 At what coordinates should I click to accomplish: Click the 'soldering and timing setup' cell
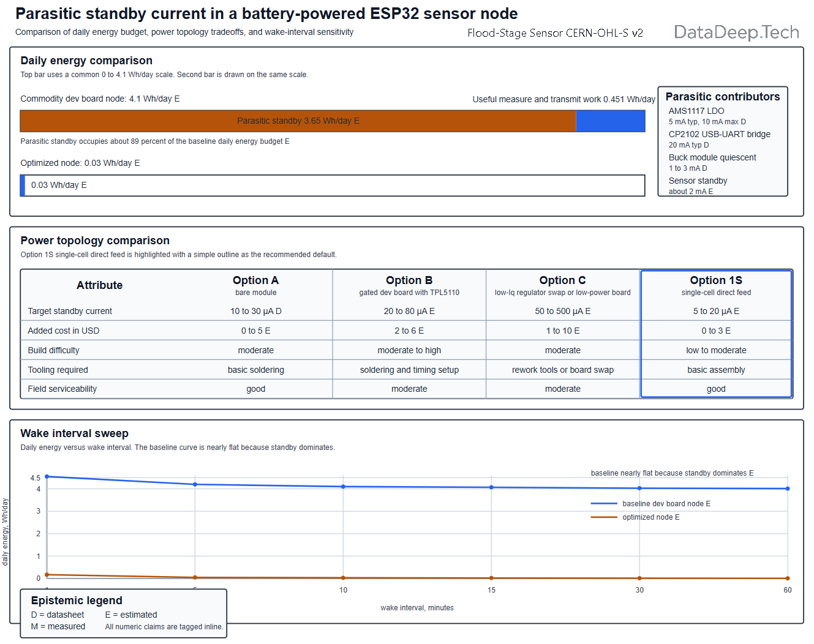click(409, 370)
